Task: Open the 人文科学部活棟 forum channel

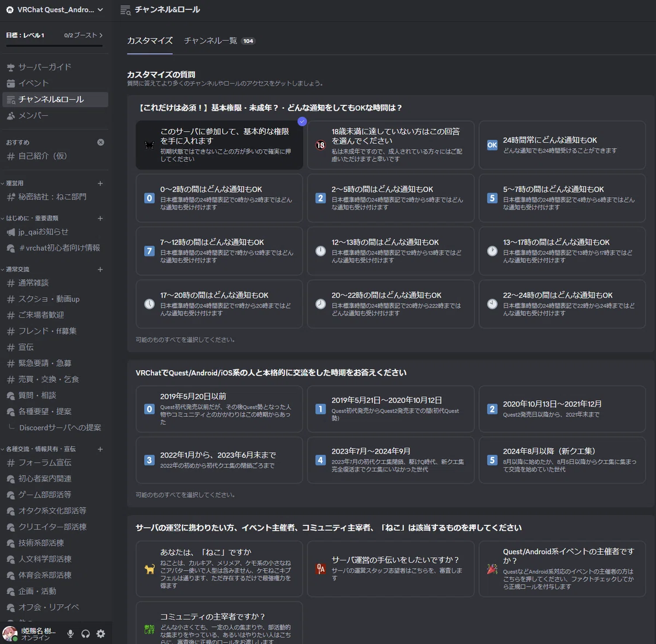Action: tap(55, 559)
